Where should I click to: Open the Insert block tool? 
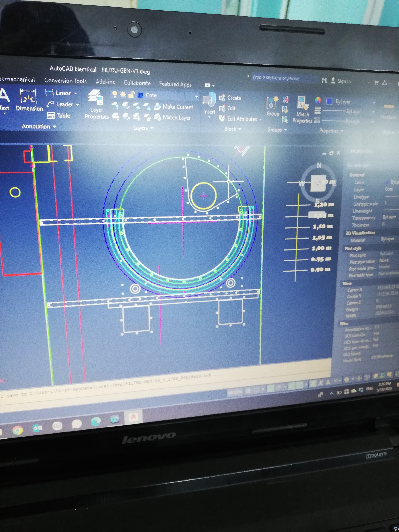(x=209, y=103)
